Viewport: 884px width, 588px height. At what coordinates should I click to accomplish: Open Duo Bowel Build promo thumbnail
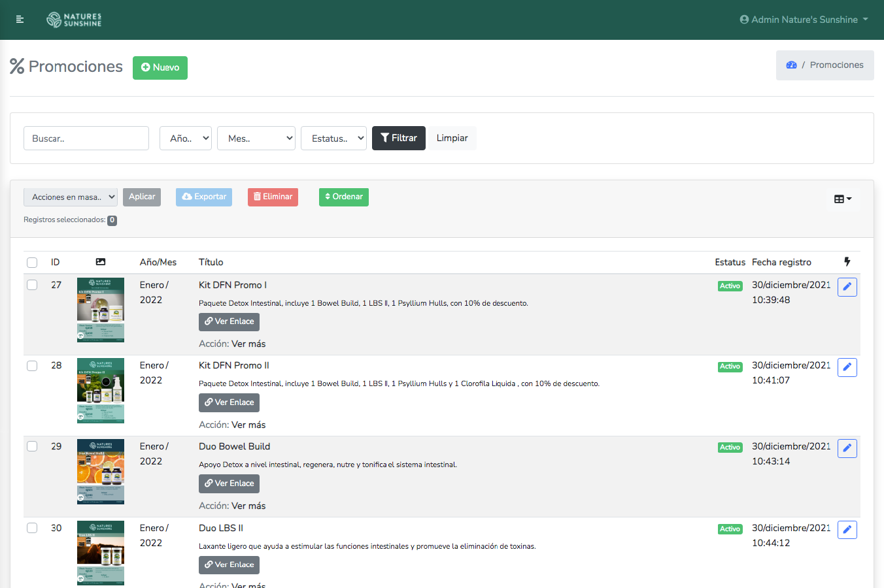(x=101, y=472)
